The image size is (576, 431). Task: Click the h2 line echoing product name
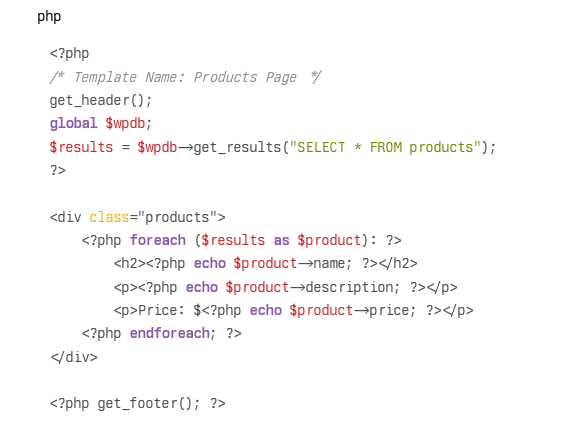(x=266, y=263)
